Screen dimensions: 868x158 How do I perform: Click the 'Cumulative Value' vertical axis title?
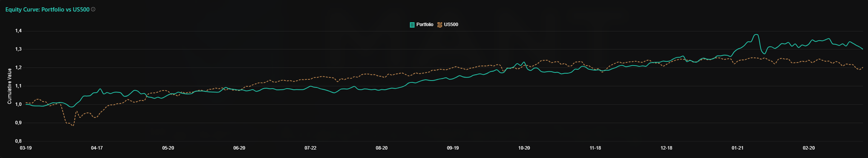pyautogui.click(x=10, y=86)
